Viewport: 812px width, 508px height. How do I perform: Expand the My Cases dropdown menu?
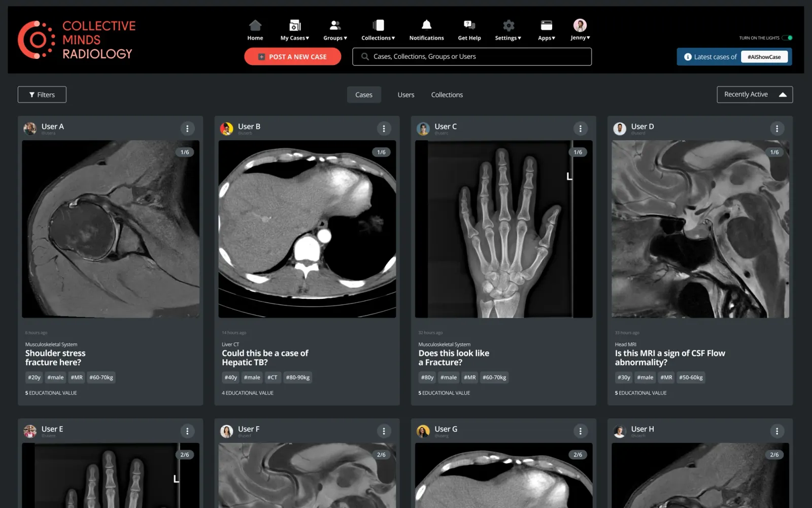pyautogui.click(x=295, y=30)
